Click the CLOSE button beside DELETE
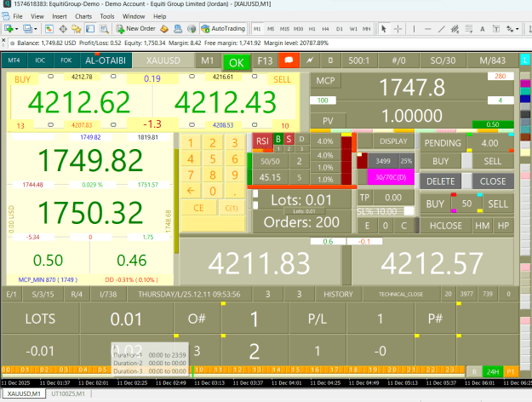The width and height of the screenshot is (532, 402). pos(493,181)
